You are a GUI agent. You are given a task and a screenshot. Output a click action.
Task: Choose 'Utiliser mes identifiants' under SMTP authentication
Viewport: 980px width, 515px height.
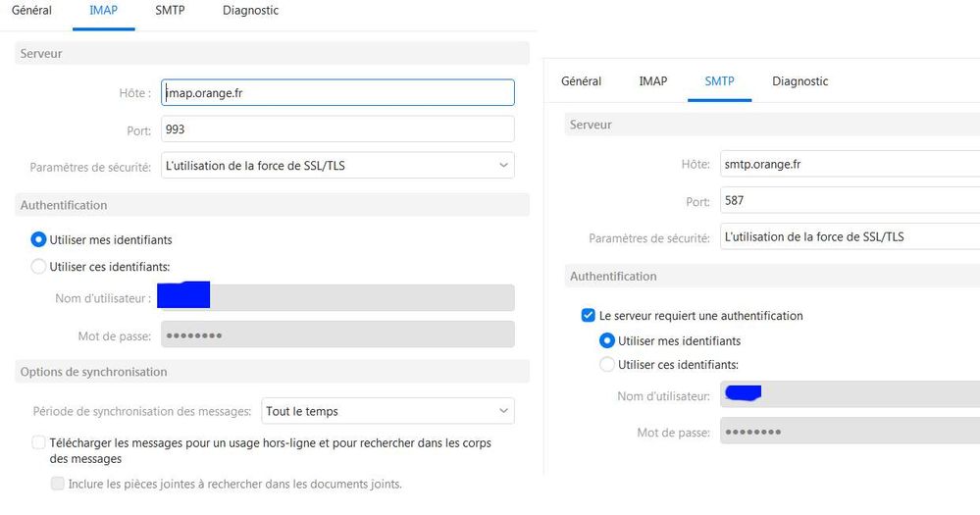pyautogui.click(x=607, y=341)
